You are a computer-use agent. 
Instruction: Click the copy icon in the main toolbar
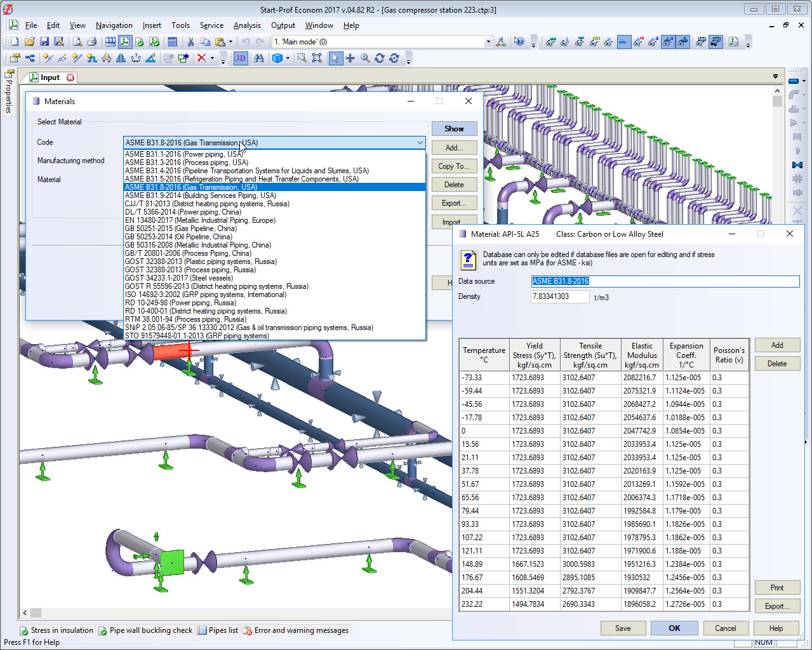point(205,42)
